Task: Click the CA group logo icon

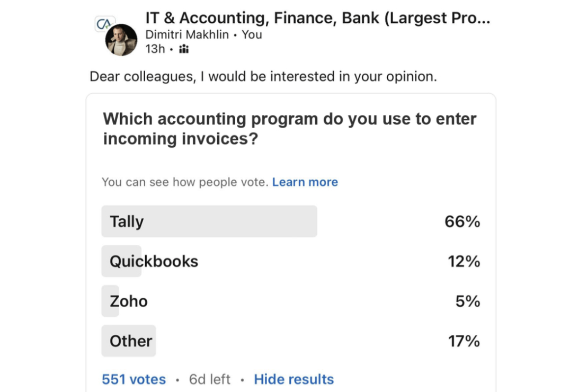Action: pos(103,24)
